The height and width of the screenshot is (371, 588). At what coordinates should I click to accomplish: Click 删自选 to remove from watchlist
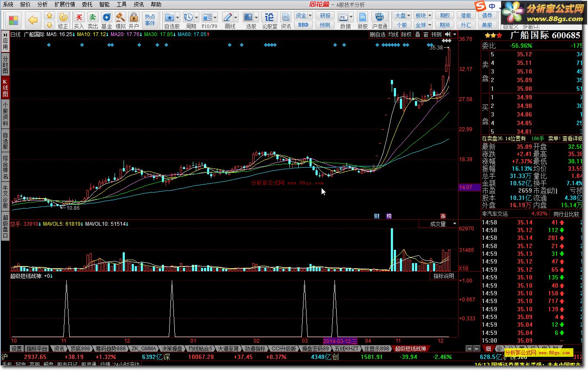coord(378,34)
